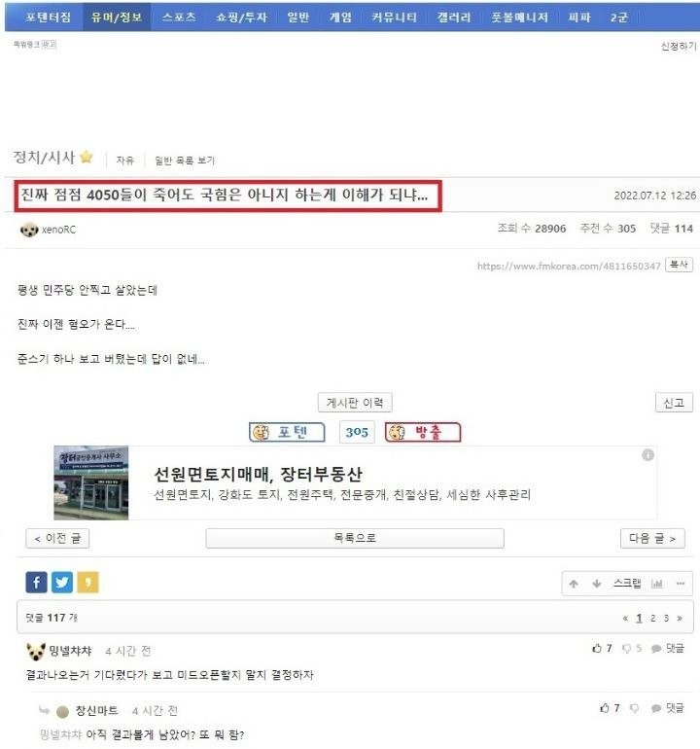Share the post via Twitter icon
This screenshot has height=749, width=700.
coord(62,582)
